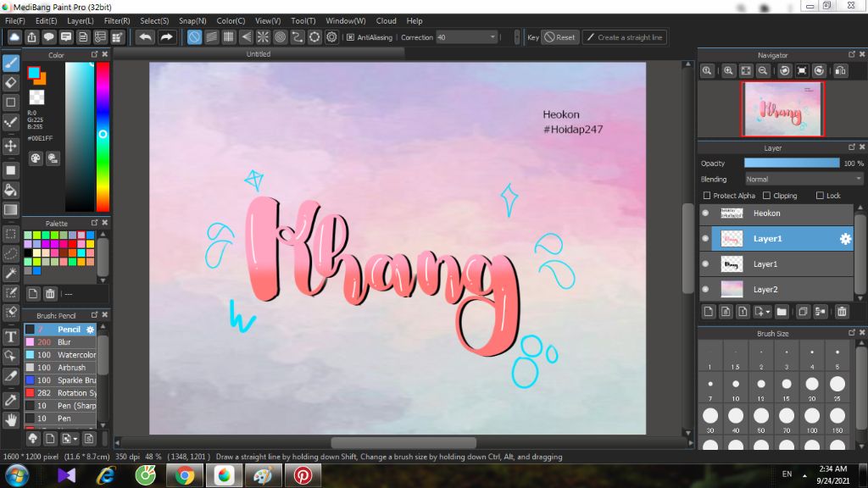
Task: Select the Brush tool in left toolbar
Action: point(10,63)
